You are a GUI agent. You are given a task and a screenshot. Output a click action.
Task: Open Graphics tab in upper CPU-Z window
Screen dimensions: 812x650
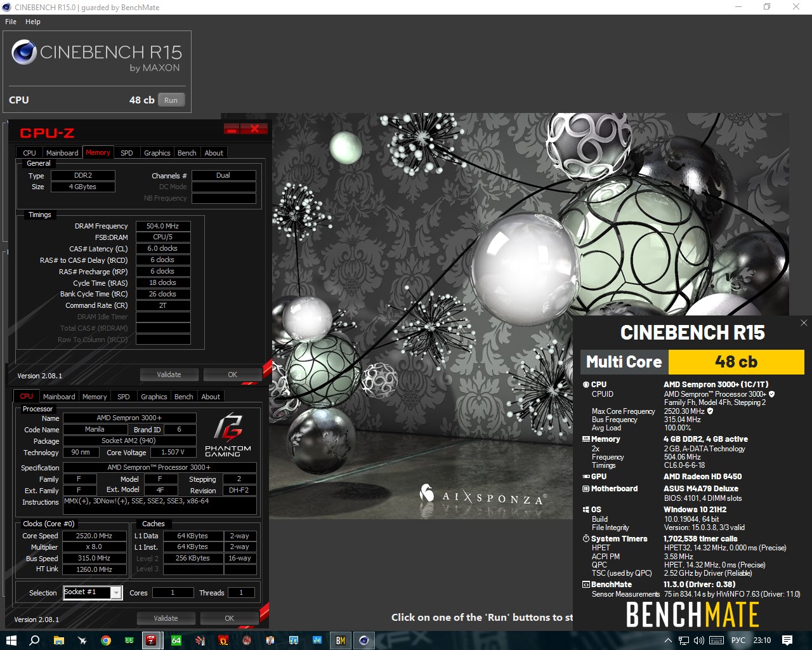tap(157, 153)
